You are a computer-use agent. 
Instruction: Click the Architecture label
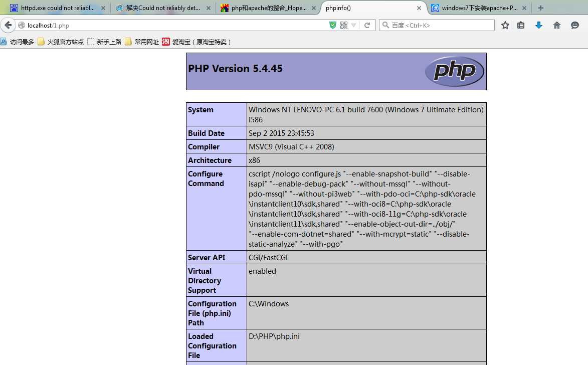click(x=210, y=160)
